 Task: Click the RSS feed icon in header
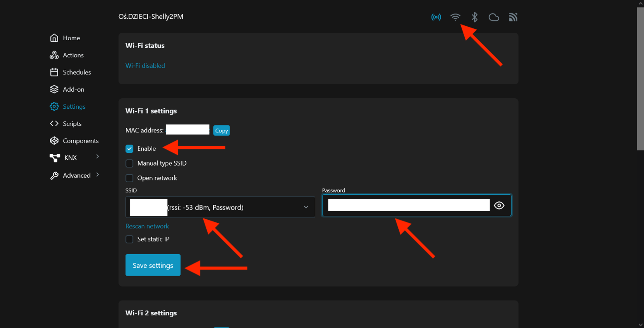(513, 17)
